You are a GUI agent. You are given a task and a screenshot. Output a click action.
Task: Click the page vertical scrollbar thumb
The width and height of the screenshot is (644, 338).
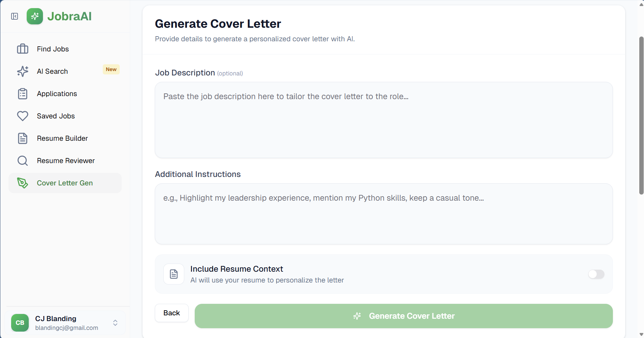pos(641,115)
